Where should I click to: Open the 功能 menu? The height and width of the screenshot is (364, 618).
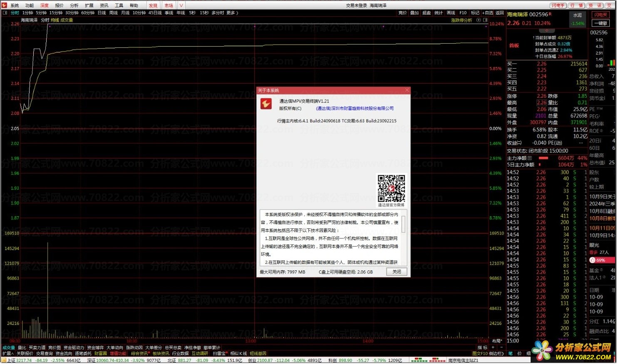[30, 5]
